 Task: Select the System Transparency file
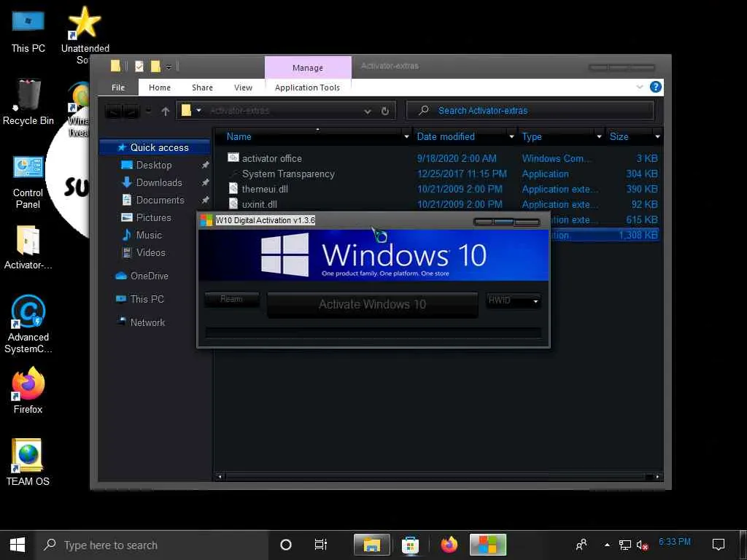pos(288,174)
